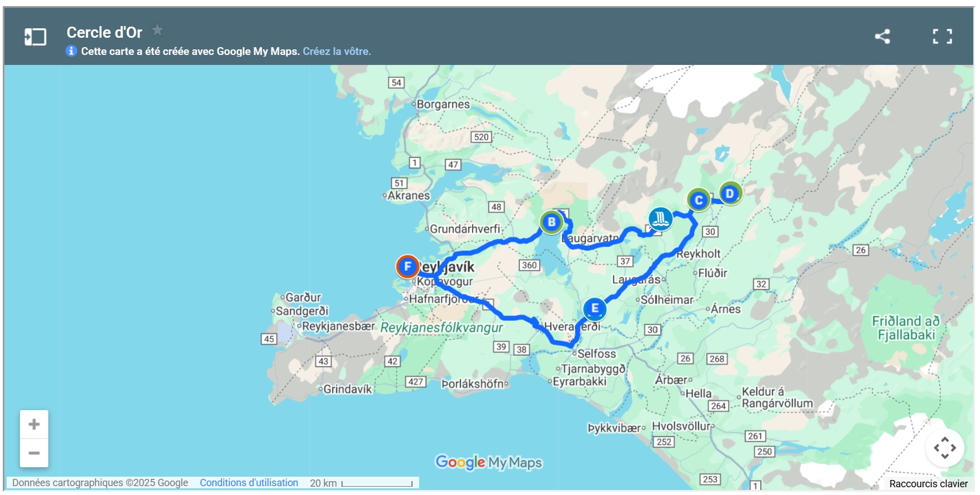The height and width of the screenshot is (495, 980).
Task: Open the side panel legend toggle
Action: 35,37
